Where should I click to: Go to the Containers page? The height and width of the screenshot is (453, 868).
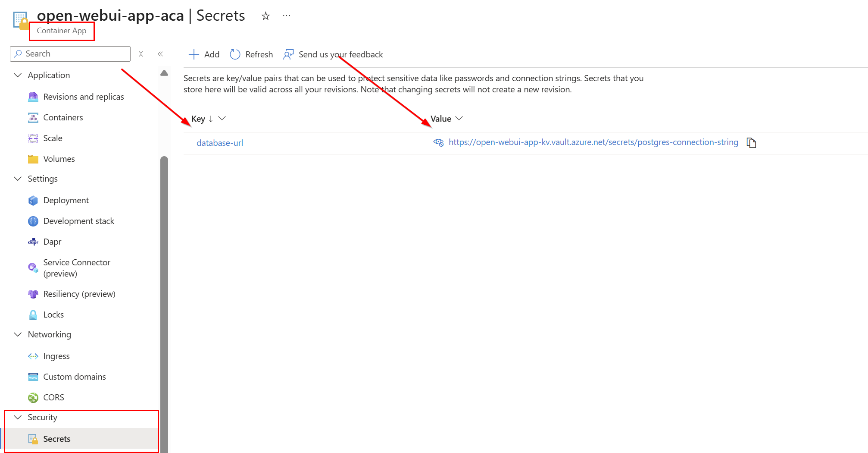click(x=63, y=117)
